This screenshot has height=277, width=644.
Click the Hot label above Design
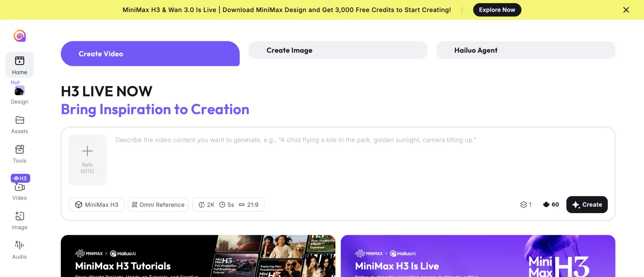click(15, 82)
